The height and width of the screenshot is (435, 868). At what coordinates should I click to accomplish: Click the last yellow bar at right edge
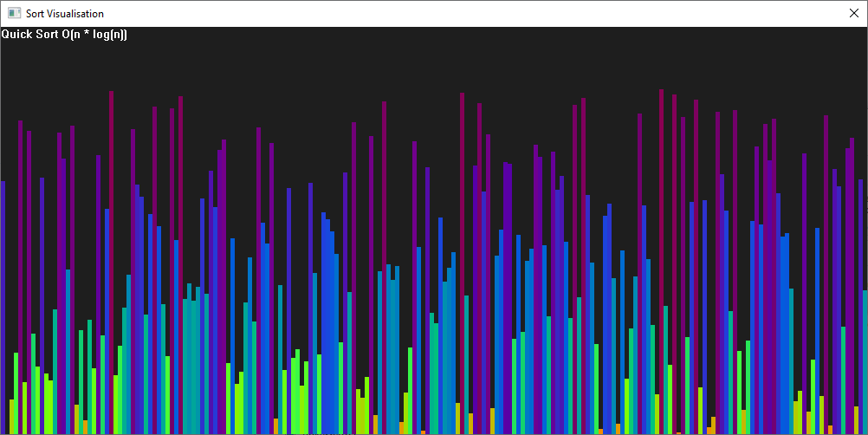pyautogui.click(x=856, y=420)
